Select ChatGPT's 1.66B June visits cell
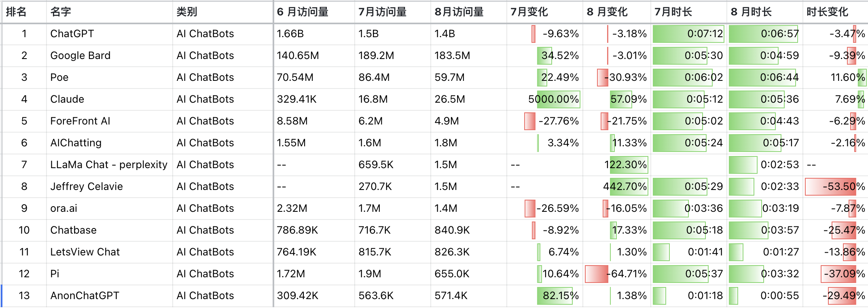 pos(314,34)
